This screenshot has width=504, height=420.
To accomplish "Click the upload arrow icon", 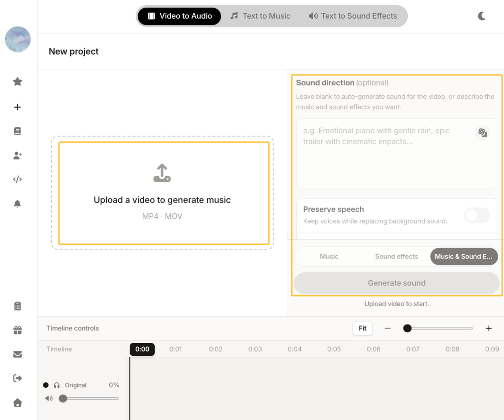I will 162,173.
